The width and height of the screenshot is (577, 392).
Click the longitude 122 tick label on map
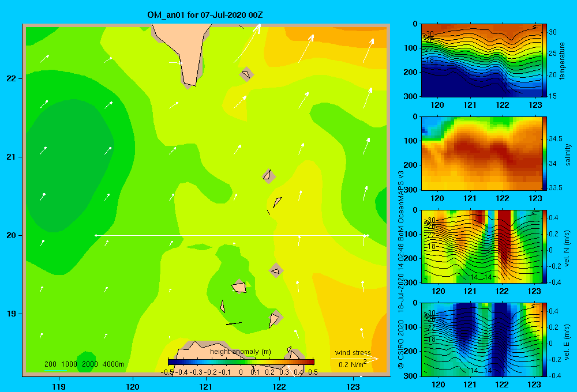coord(279,386)
